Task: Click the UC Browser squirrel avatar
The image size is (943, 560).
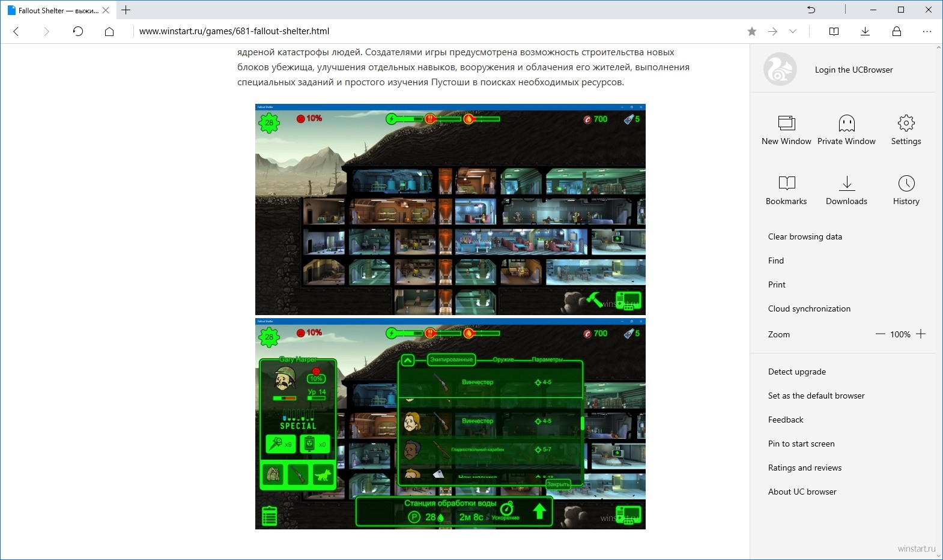Action: tap(780, 70)
